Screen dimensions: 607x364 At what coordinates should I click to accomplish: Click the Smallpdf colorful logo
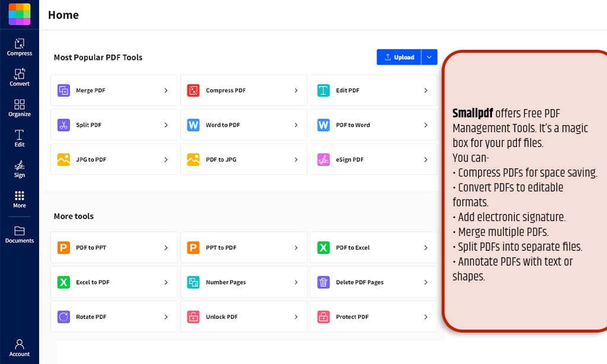[20, 14]
